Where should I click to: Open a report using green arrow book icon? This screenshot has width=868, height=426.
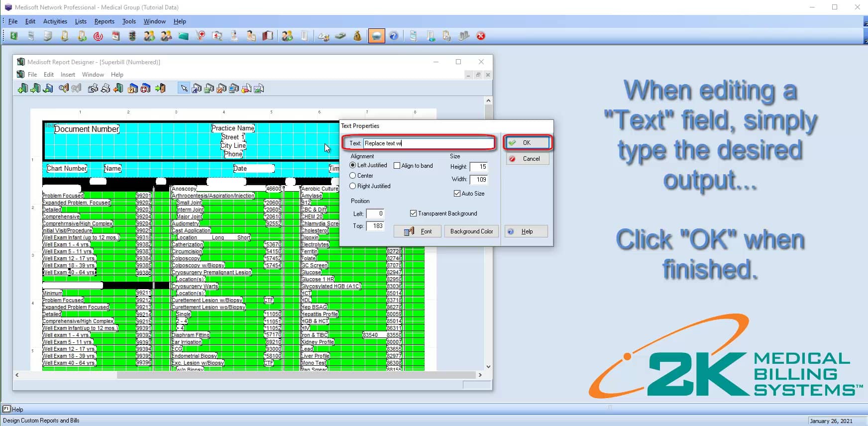pos(35,89)
